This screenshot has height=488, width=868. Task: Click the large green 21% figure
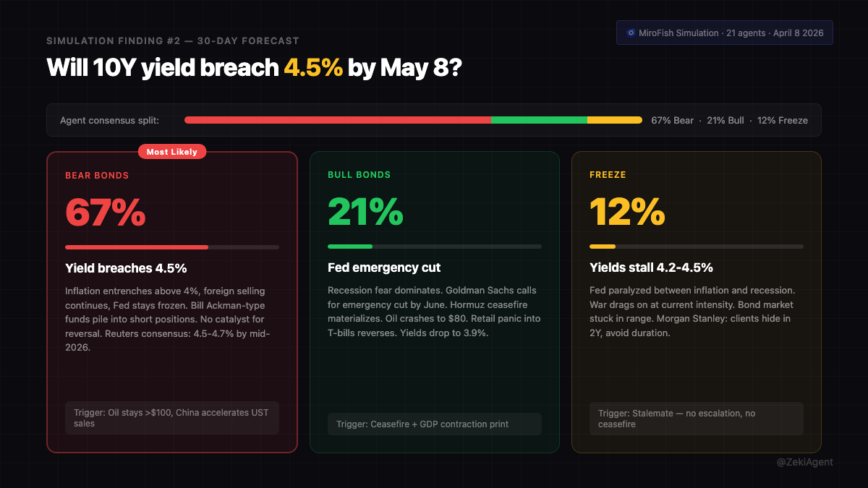[365, 213]
